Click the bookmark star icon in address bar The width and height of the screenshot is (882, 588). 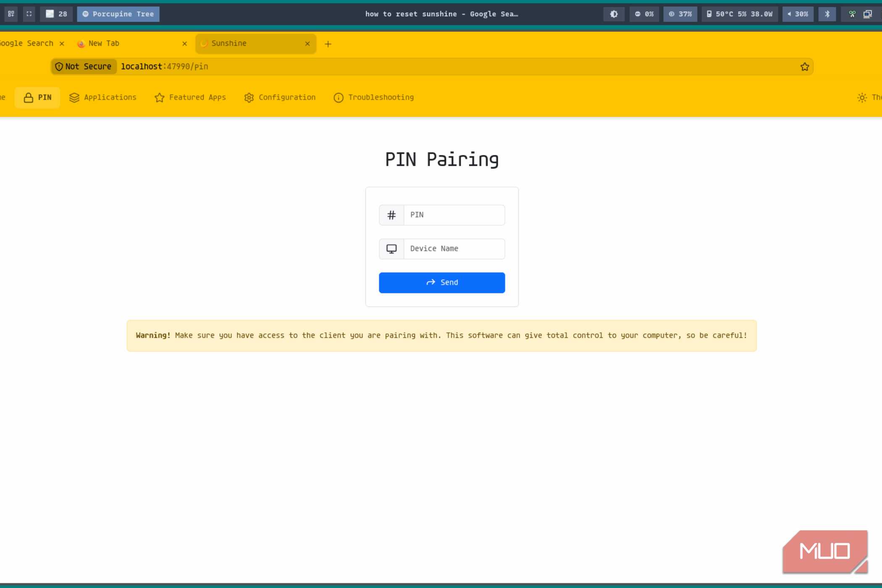pyautogui.click(x=804, y=67)
